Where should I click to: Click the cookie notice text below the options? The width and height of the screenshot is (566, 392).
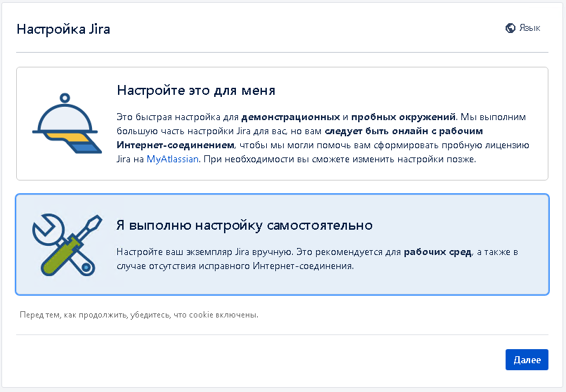pos(139,315)
